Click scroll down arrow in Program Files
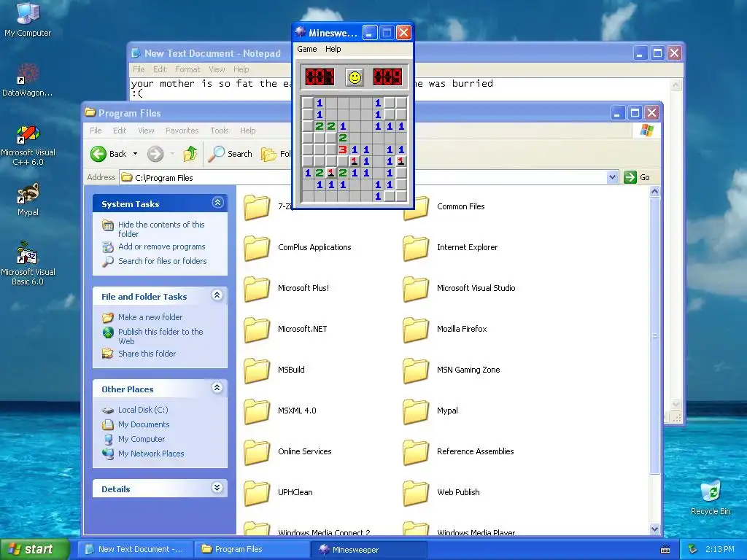Image resolution: width=747 pixels, height=560 pixels. [x=654, y=529]
